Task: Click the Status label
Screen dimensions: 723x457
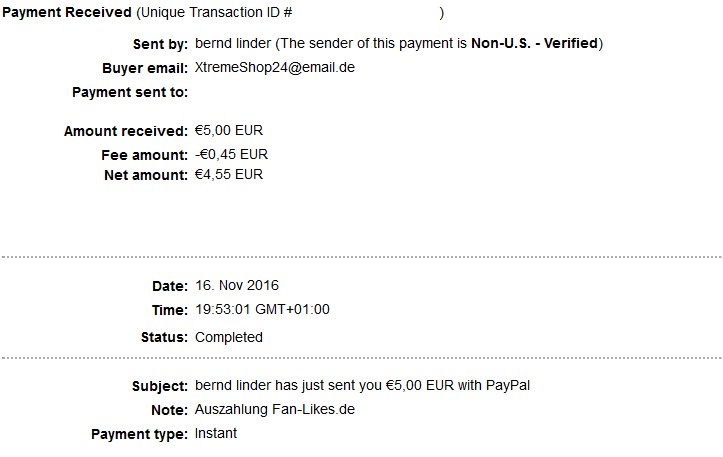Action: point(163,338)
